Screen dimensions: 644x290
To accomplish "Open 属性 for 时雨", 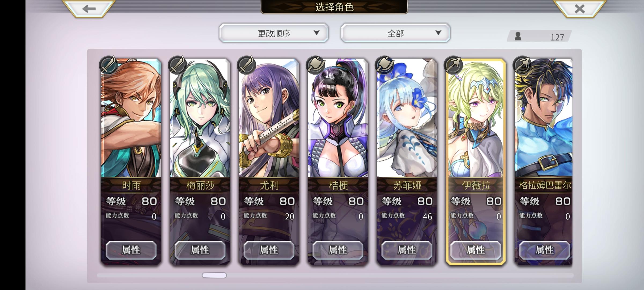I will click(131, 250).
